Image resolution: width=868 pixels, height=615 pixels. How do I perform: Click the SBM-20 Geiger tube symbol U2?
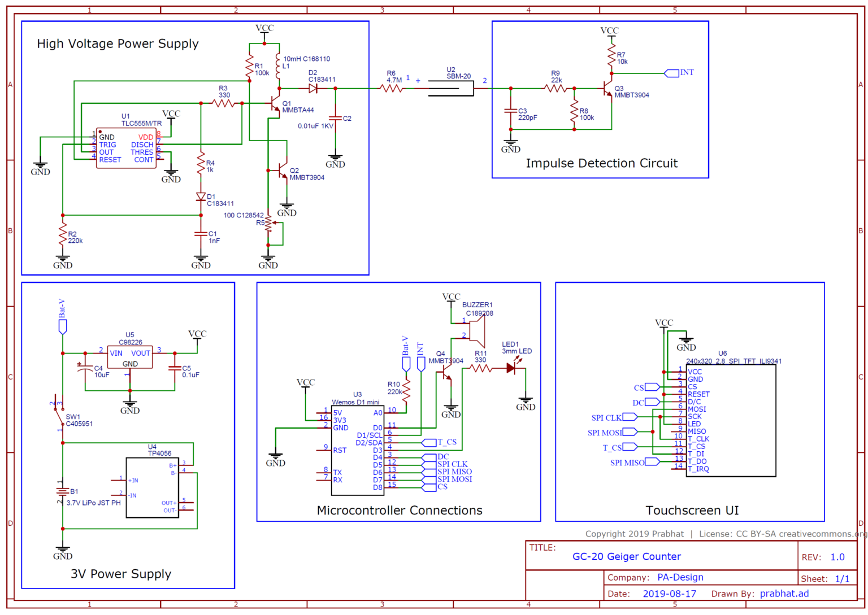click(x=452, y=89)
